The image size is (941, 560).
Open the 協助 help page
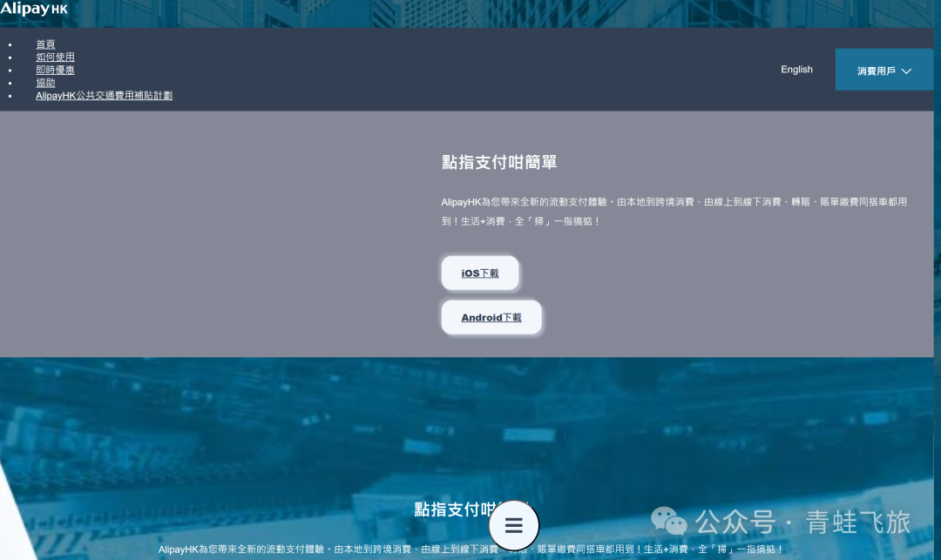click(x=45, y=83)
